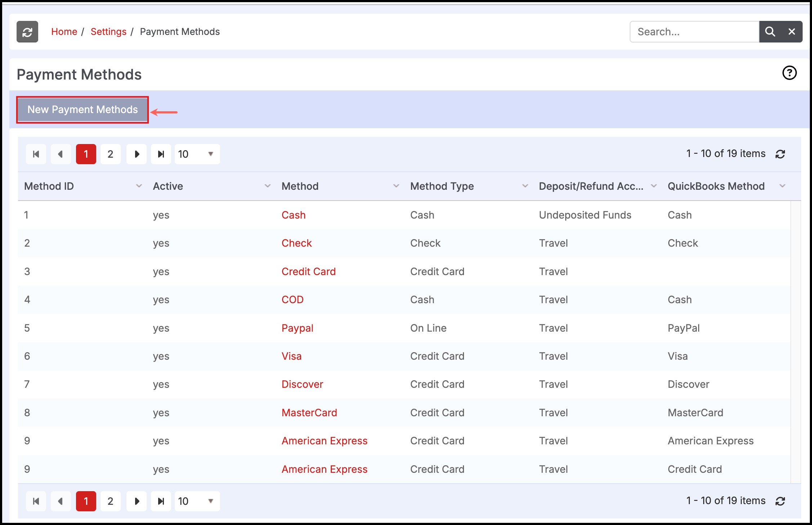Expand the QuickBooks Method column menu

pos(782,186)
